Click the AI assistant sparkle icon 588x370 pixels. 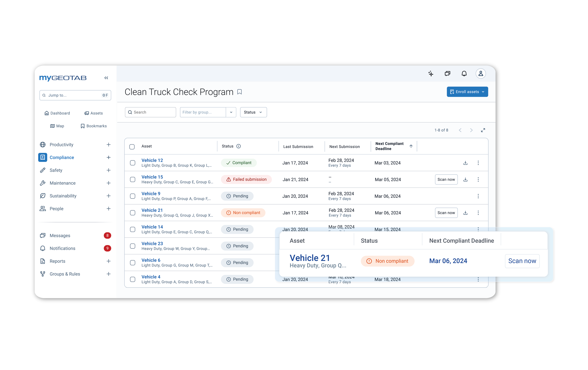coord(431,73)
